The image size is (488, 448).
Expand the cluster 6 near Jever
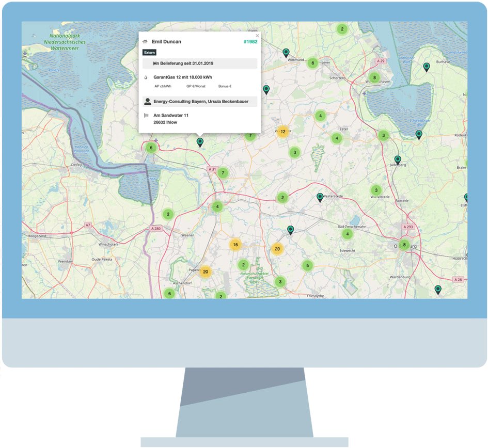pos(313,63)
